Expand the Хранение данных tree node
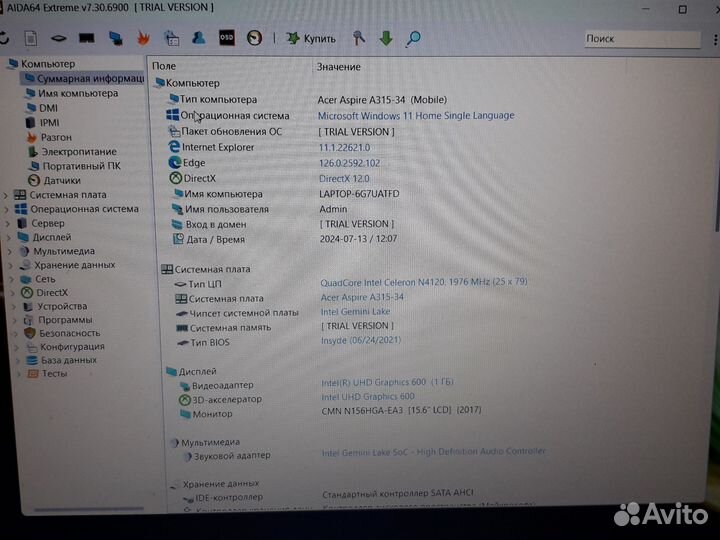The width and height of the screenshot is (720, 540). [12, 265]
